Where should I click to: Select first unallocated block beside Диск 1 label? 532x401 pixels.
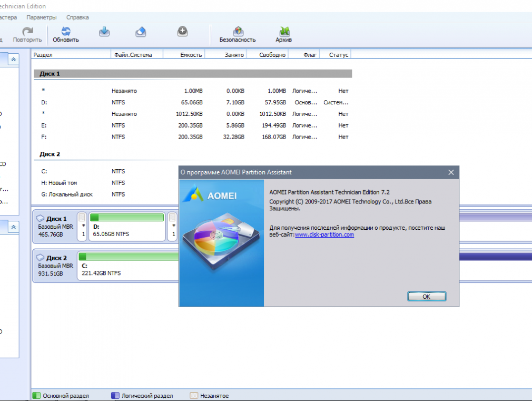[x=82, y=227]
